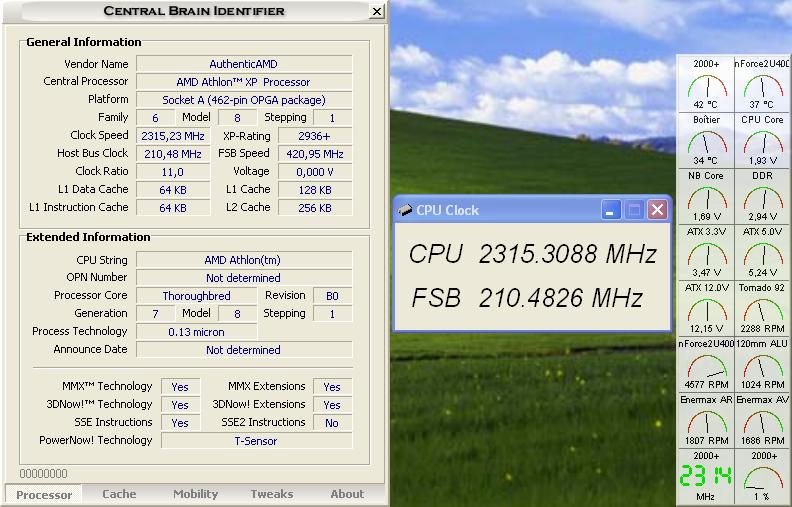Image resolution: width=792 pixels, height=507 pixels.
Task: Click the CPU String field AMD Athlon(tm)
Action: click(244, 260)
